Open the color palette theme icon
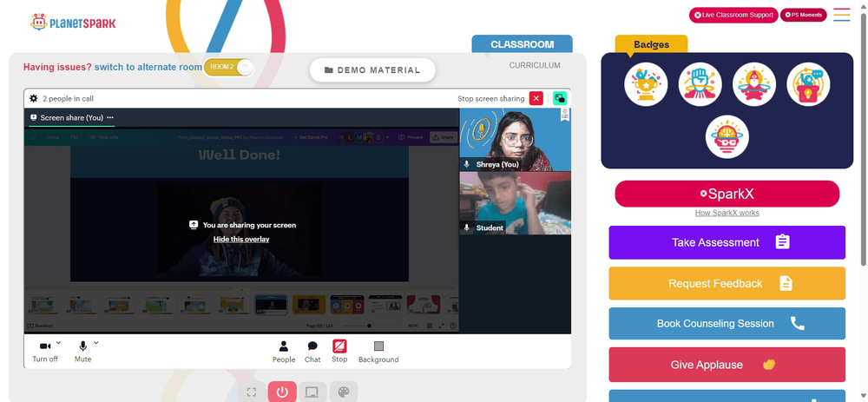 pos(343,392)
